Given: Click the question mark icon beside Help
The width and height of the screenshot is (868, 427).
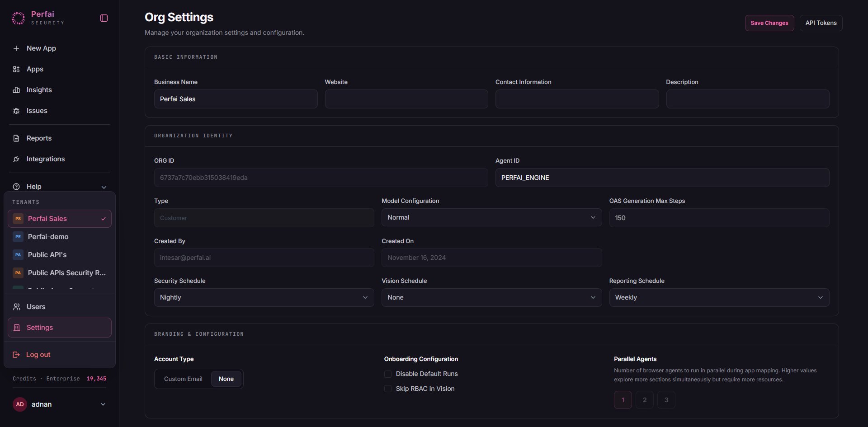Looking at the screenshot, I should pos(16,187).
